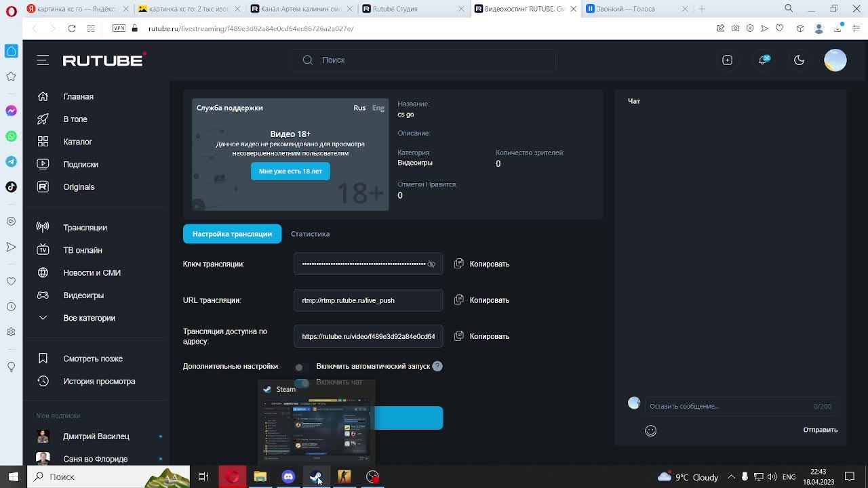Copy the broadcast address link
This screenshot has height=488, width=868.
(481, 336)
